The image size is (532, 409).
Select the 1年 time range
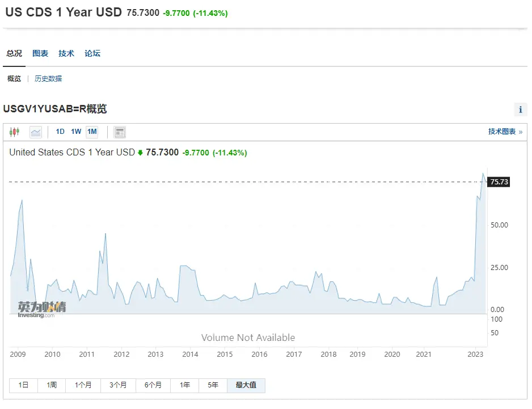click(x=184, y=385)
